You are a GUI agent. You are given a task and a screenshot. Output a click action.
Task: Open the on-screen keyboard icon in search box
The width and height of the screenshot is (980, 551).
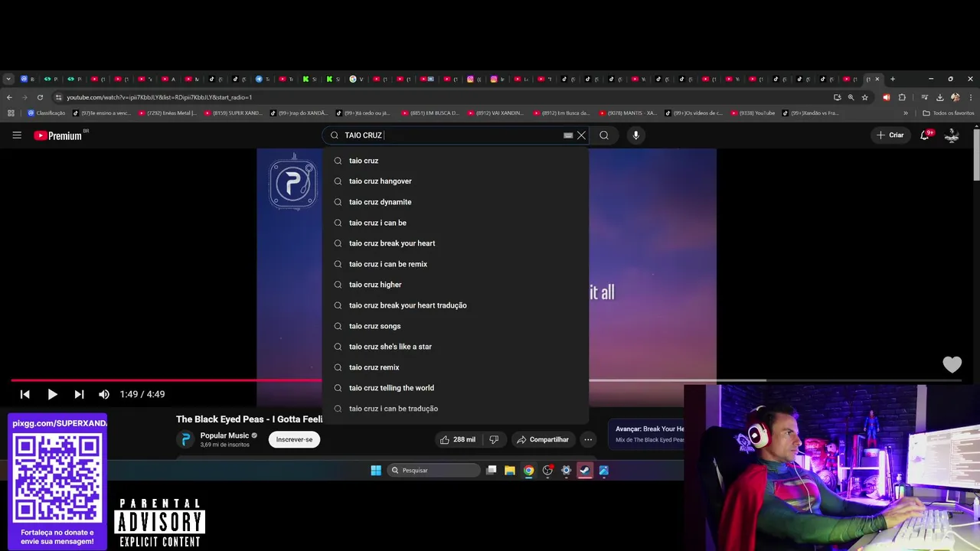point(568,135)
